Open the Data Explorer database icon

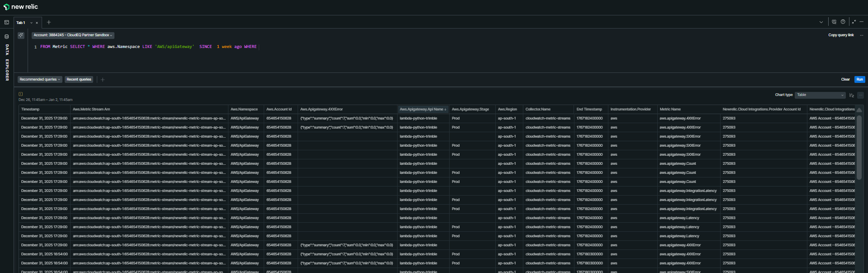coord(7,37)
